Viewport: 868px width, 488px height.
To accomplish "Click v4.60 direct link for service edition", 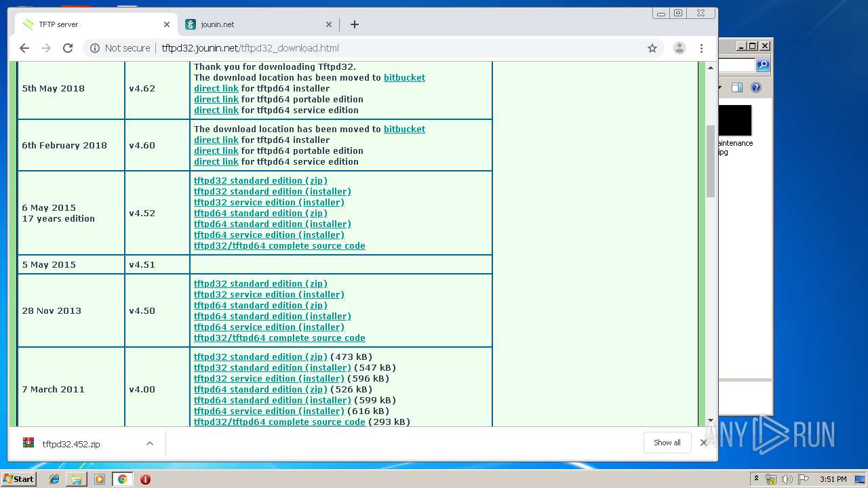I will 216,161.
